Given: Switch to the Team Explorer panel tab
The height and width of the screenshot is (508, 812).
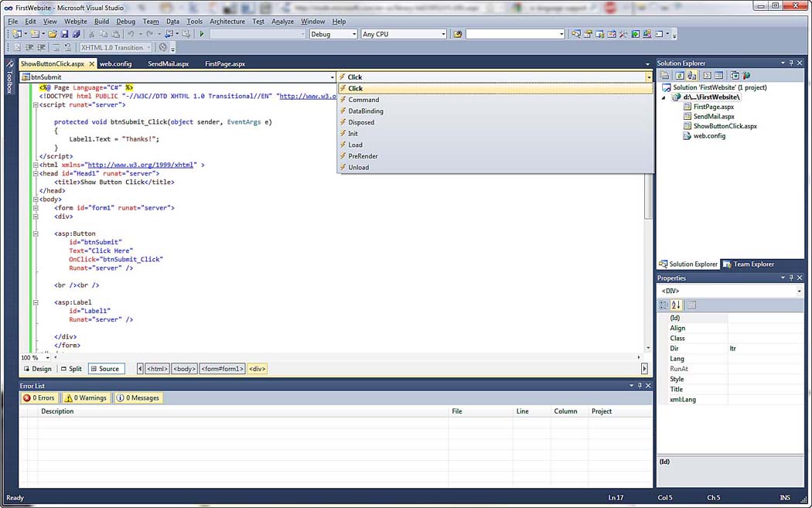Looking at the screenshot, I should [x=749, y=264].
